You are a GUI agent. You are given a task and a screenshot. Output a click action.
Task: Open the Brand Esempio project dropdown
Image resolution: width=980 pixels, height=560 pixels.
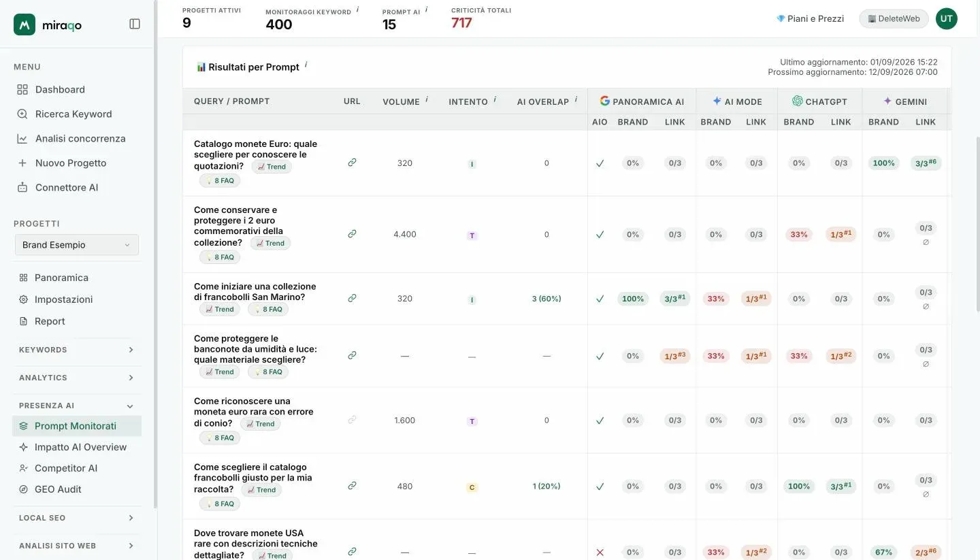[77, 245]
